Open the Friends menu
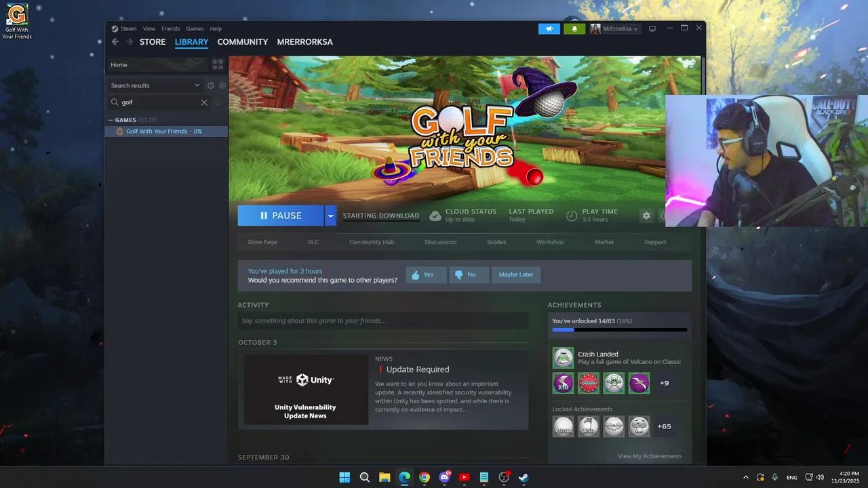Viewport: 868px width, 488px height. (x=171, y=29)
